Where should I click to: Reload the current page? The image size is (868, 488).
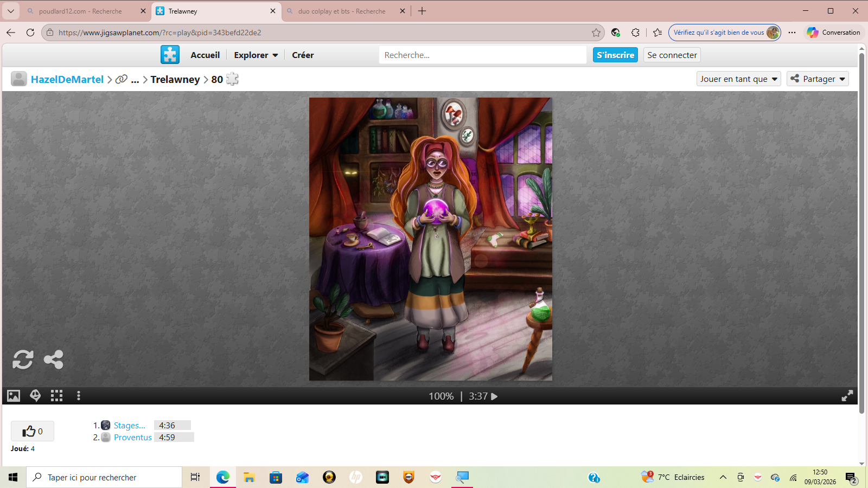[30, 33]
